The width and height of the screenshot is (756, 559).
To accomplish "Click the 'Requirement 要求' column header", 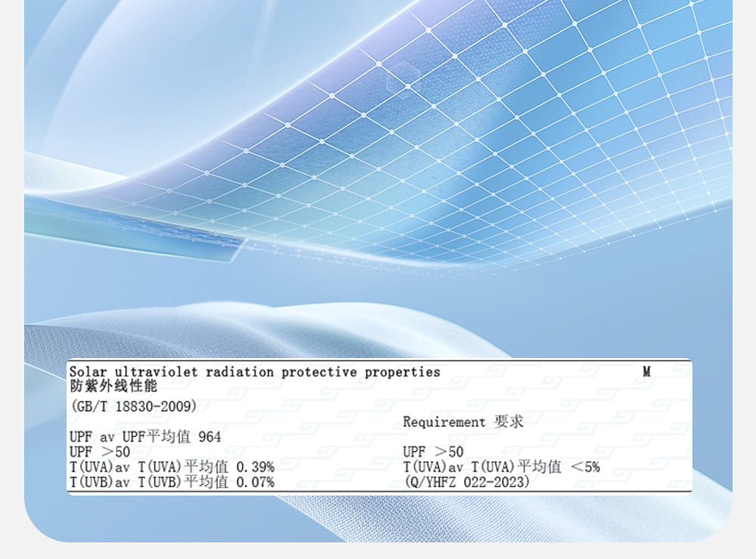I will click(x=463, y=422).
